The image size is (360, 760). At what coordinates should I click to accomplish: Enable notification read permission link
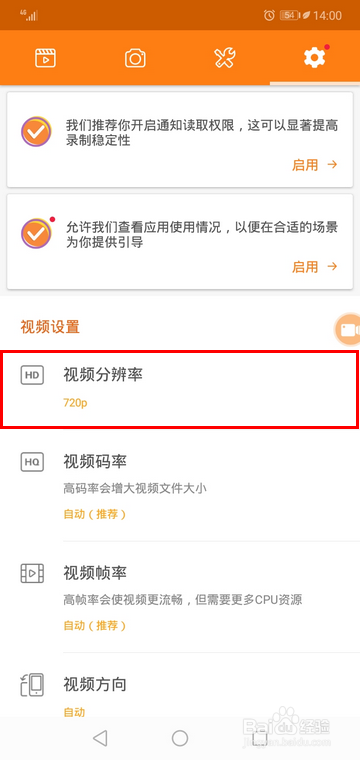tap(314, 165)
